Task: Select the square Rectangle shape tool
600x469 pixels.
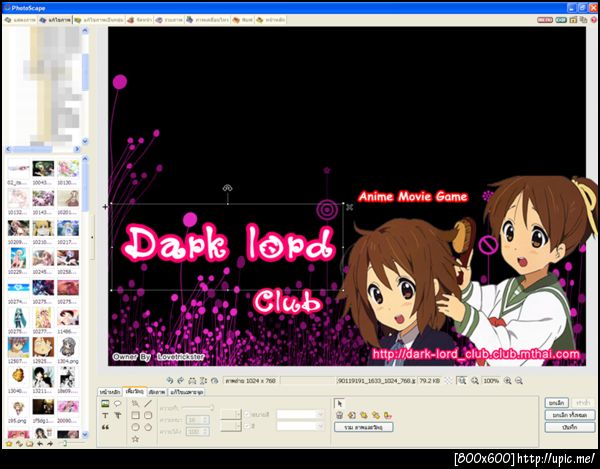Action: [135, 415]
